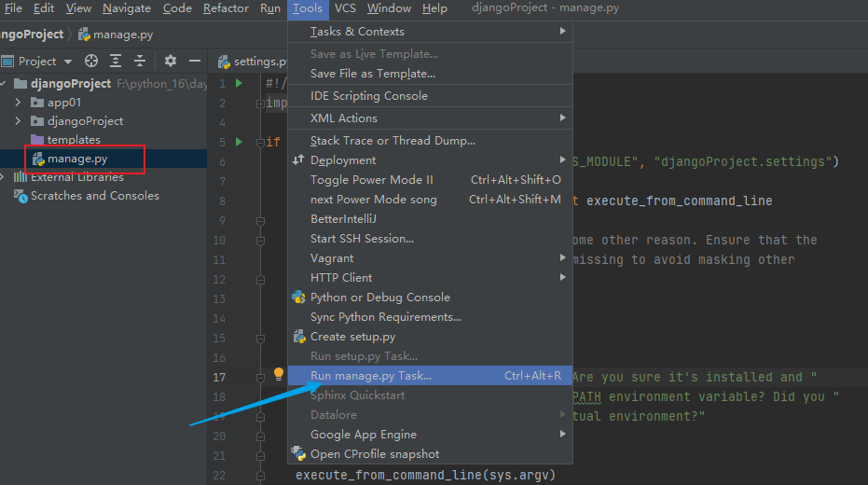Collapse the djangoProject root node
868x485 pixels.
tap(4, 84)
